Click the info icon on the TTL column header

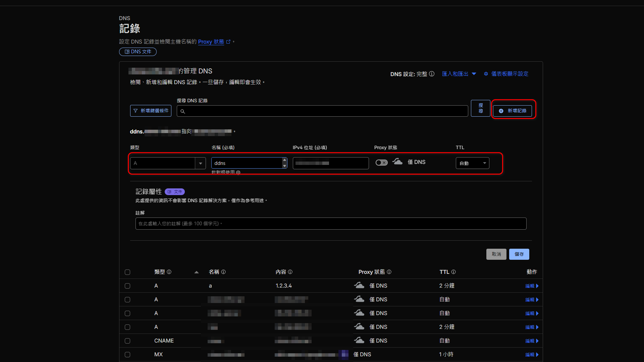coord(454,272)
